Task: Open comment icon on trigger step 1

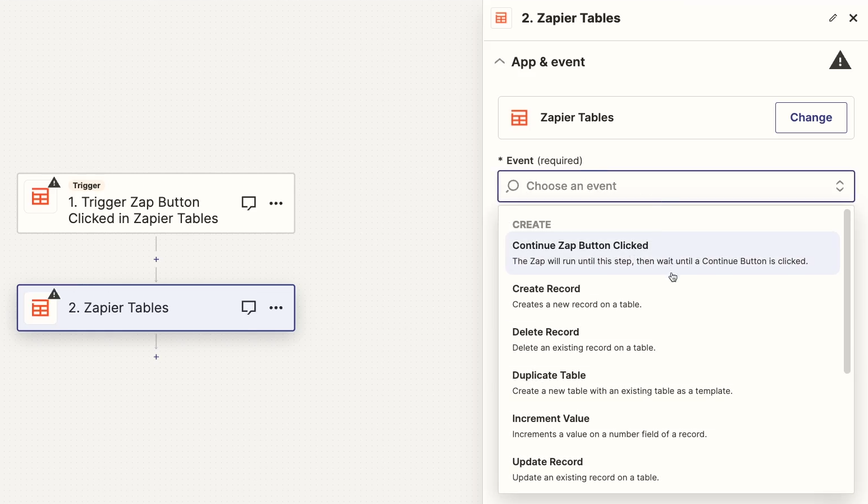Action: (249, 203)
